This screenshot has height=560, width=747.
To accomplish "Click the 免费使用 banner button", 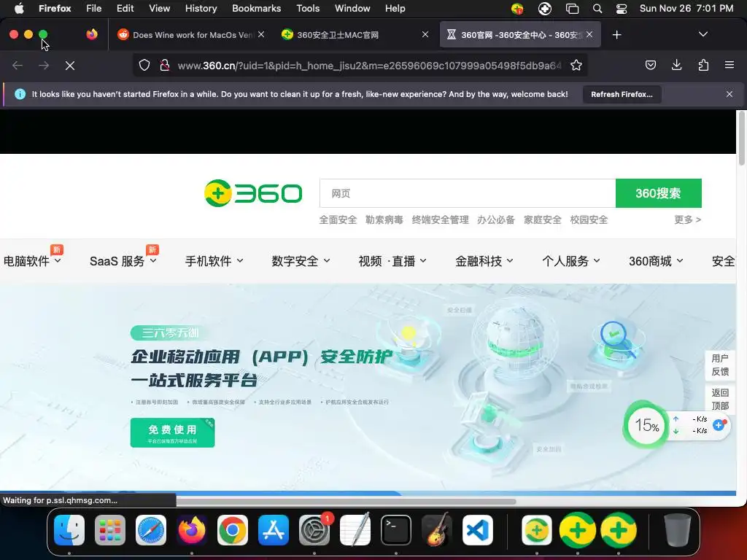I will [x=172, y=432].
